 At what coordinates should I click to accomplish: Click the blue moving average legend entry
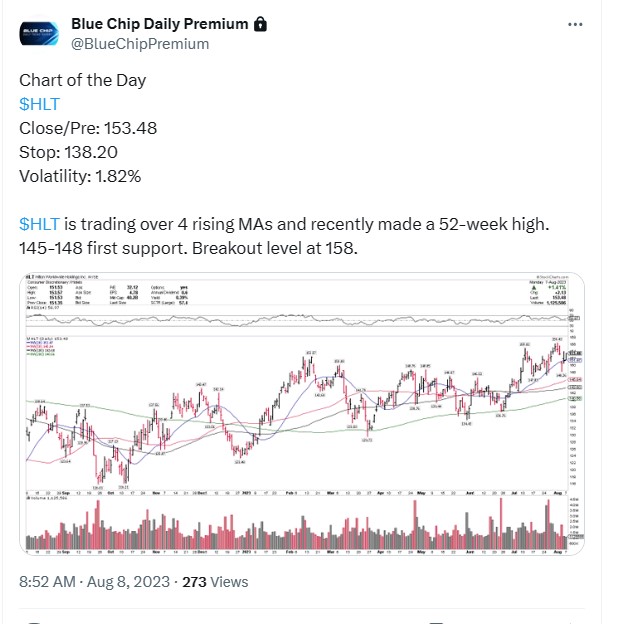pyautogui.click(x=40, y=342)
